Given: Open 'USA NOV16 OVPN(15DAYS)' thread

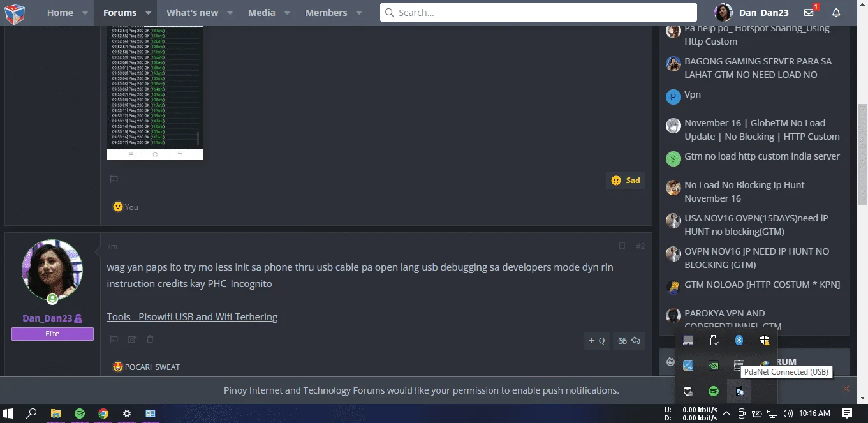Looking at the screenshot, I should click(x=756, y=225).
